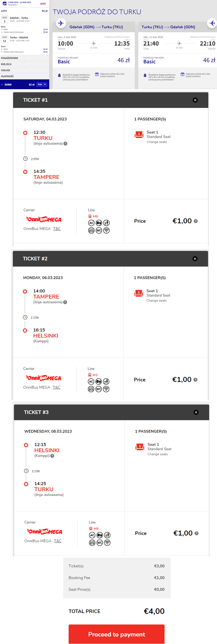
Task: Close Ticket #1 with the X icon
Action: pyautogui.click(x=195, y=100)
